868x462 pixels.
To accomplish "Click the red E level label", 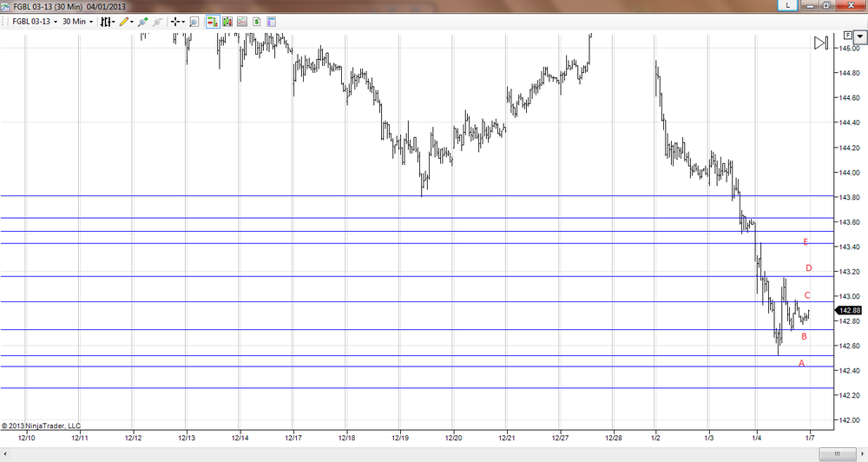I will click(x=806, y=241).
